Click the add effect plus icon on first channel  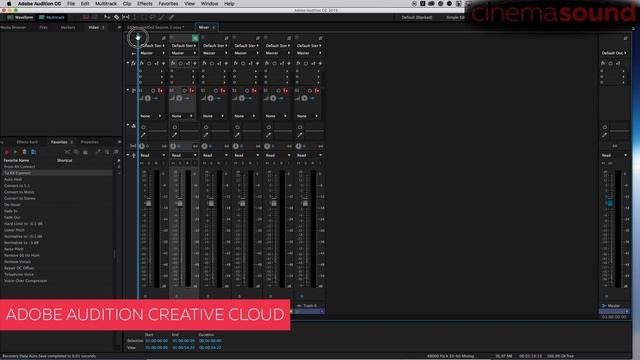(164, 63)
